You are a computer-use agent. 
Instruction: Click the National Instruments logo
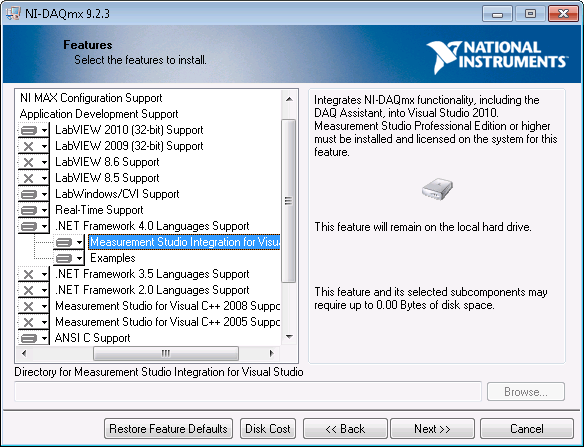pyautogui.click(x=497, y=57)
